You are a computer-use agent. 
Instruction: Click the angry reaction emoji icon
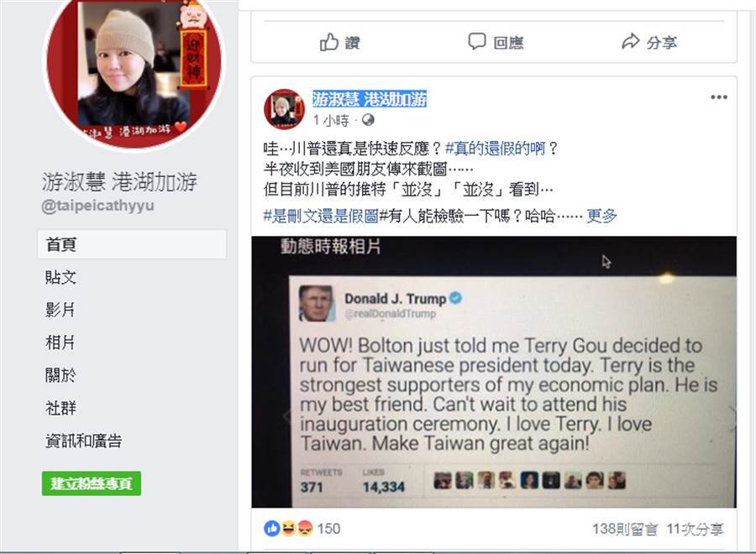click(305, 529)
